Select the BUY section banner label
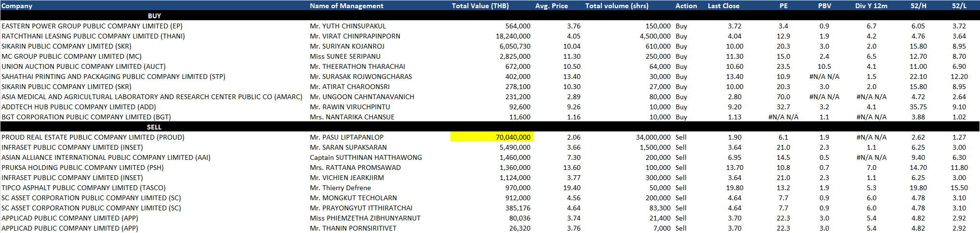 point(154,16)
